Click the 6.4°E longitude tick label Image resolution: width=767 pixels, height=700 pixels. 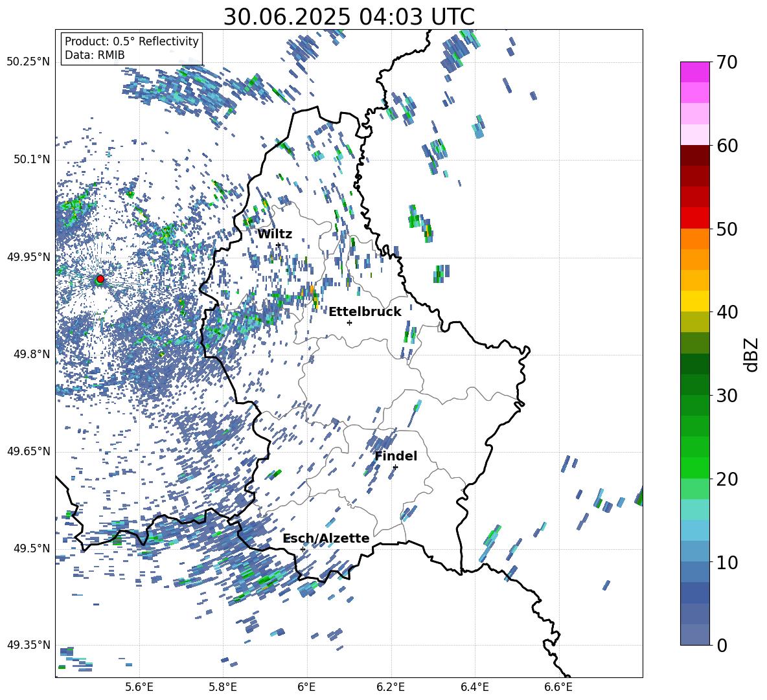(x=474, y=687)
